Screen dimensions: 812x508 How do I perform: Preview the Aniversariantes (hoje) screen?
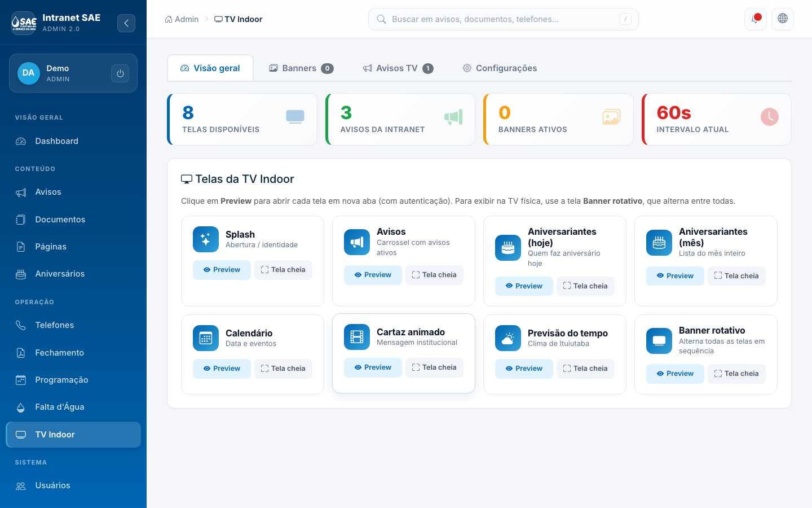524,286
